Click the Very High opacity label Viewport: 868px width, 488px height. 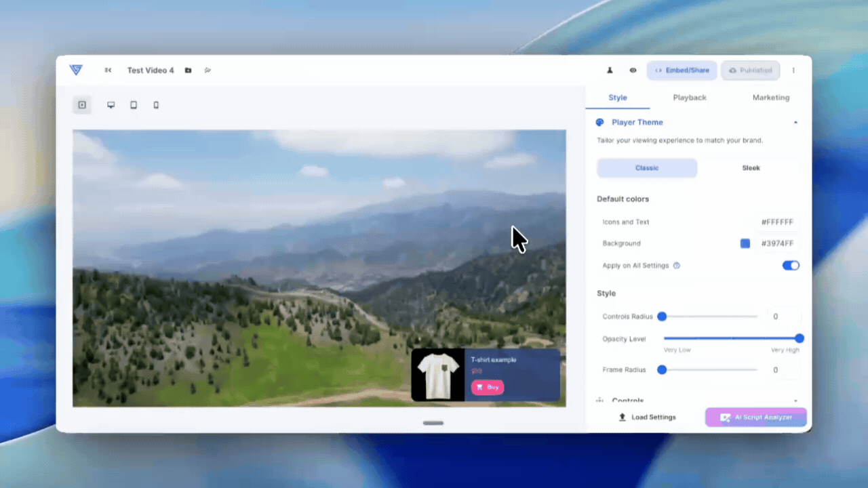click(x=785, y=350)
